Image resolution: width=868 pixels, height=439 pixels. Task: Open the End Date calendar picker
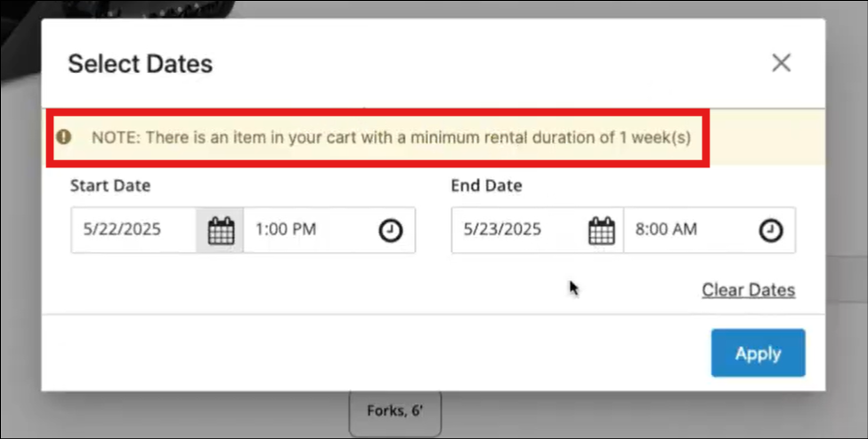click(x=601, y=231)
